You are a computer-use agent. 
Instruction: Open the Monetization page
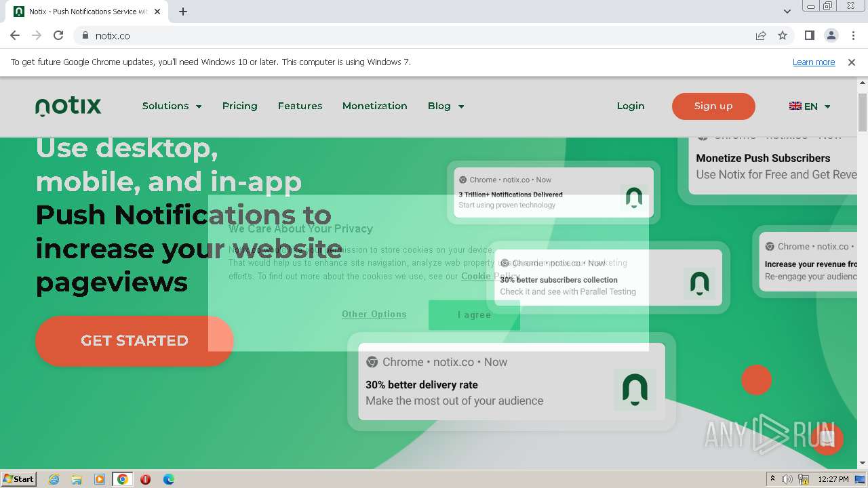coord(374,106)
